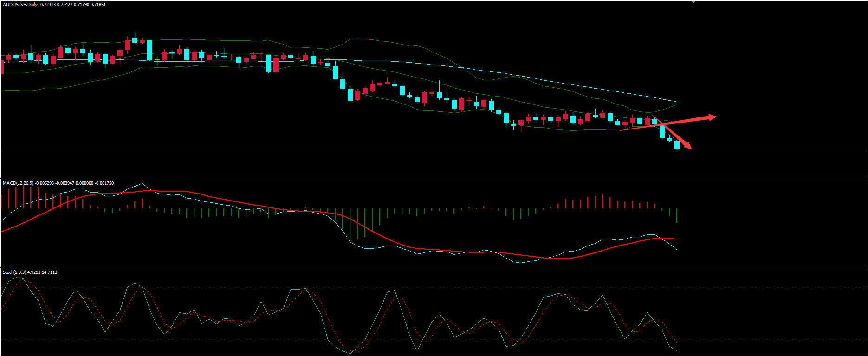868x356 pixels.
Task: Click the chart shift triangle marker at top
Action: pyautogui.click(x=693, y=2)
